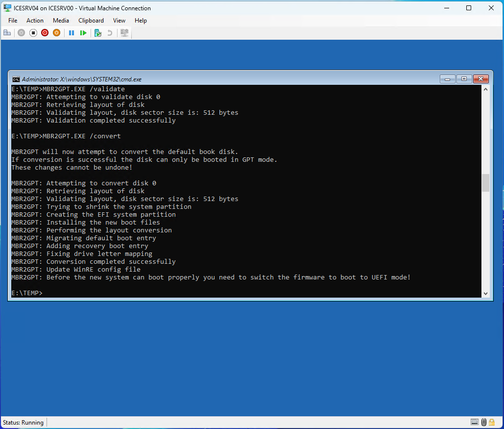Click the 'E:\TEMP>' final prompt line
Viewport: 504px width, 429px height.
click(27, 293)
